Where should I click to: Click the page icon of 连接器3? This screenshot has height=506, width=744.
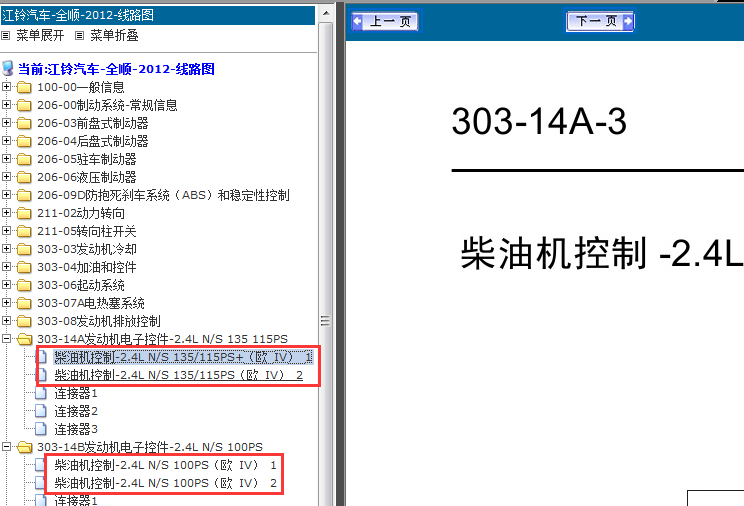[x=41, y=429]
